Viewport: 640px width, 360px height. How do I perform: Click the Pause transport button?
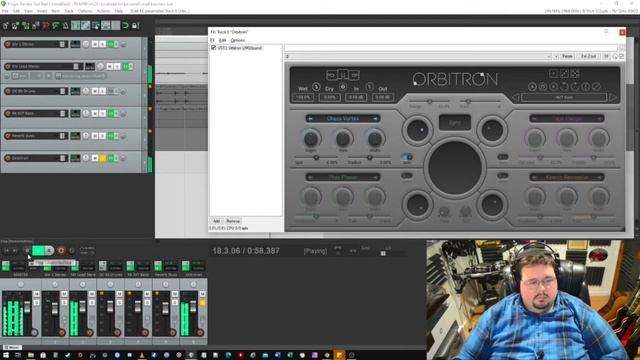pos(49,250)
